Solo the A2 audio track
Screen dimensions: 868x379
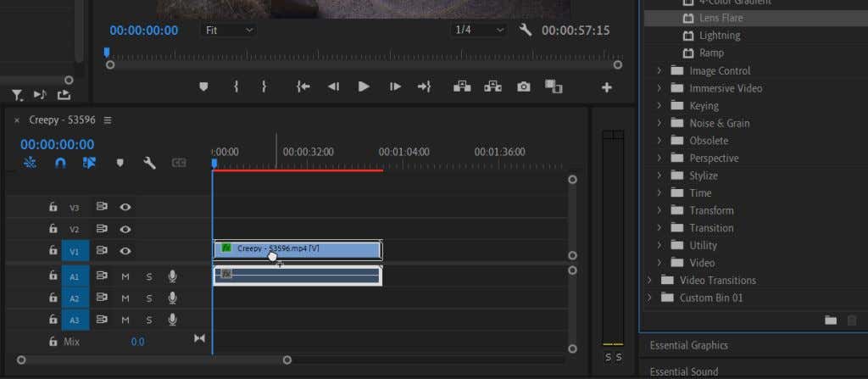(x=149, y=298)
